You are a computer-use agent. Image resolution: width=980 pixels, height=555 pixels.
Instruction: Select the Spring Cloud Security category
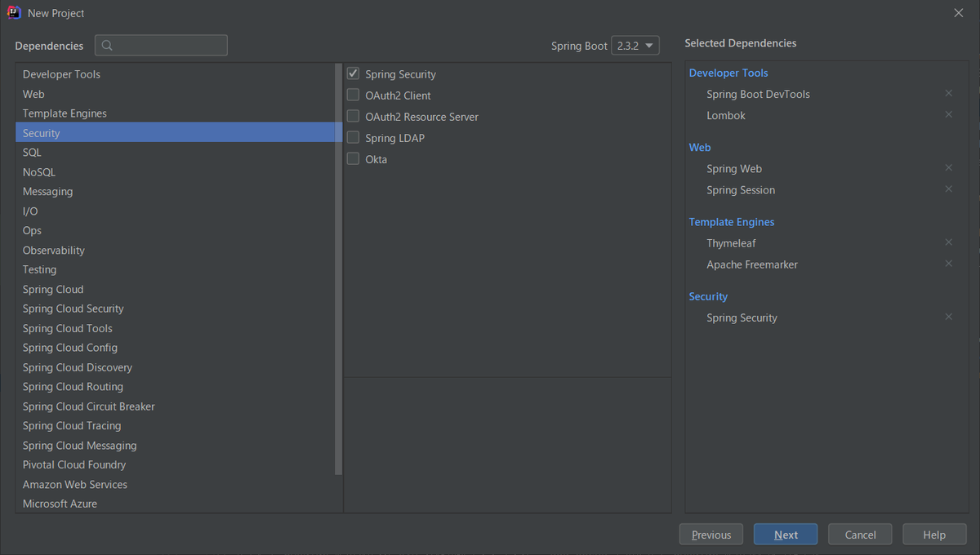pyautogui.click(x=175, y=309)
